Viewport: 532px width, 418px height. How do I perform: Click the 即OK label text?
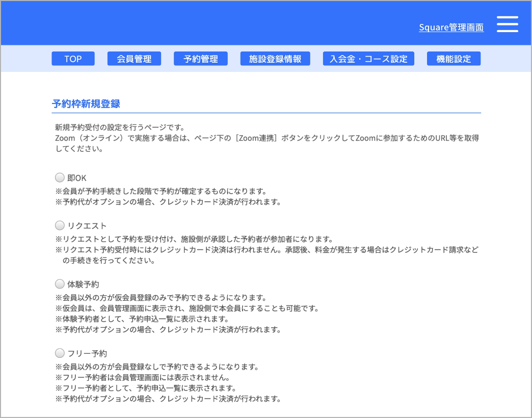tap(77, 178)
